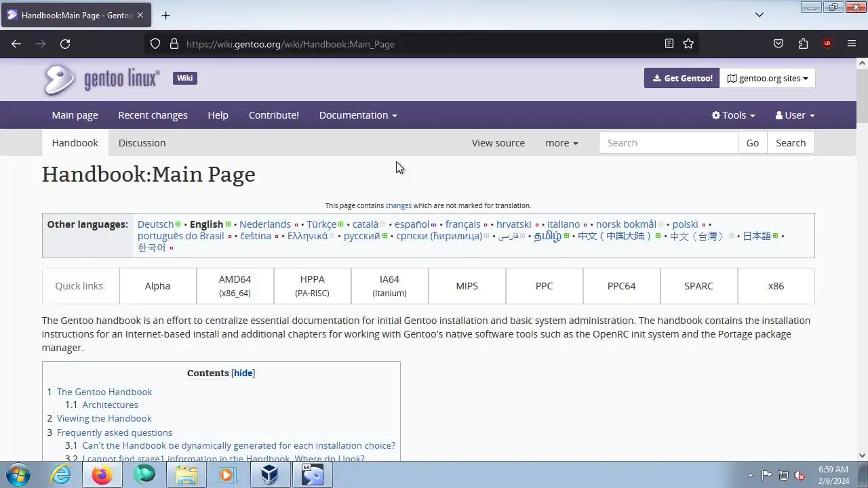Reload the current page
This screenshot has height=488, width=868.
pos(65,44)
